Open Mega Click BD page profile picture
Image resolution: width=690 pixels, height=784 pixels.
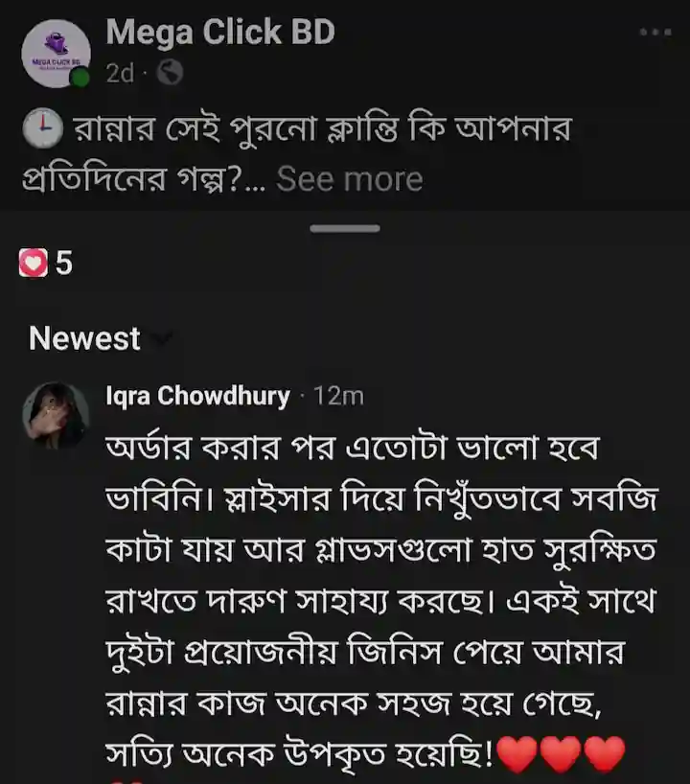(x=55, y=55)
